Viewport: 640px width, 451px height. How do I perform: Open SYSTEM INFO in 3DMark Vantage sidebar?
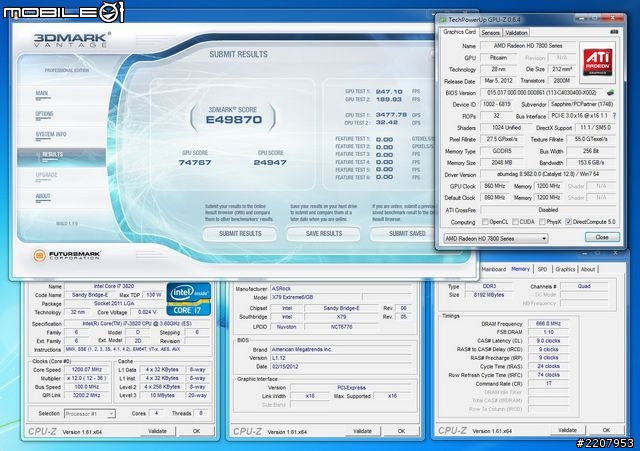(x=51, y=134)
